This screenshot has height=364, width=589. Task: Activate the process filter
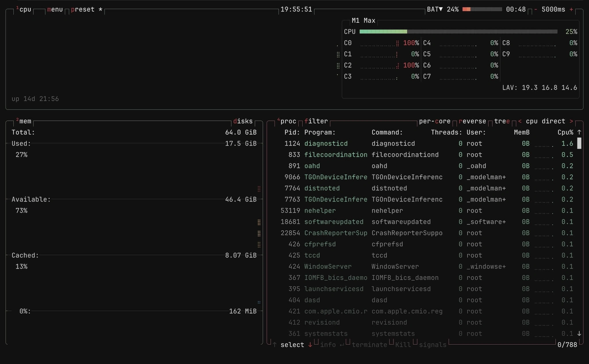(316, 121)
